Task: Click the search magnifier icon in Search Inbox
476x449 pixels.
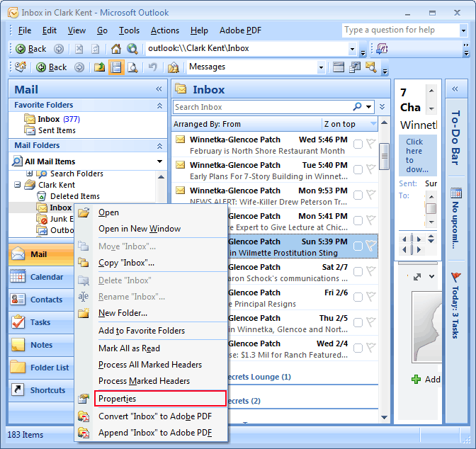Action: [357, 106]
